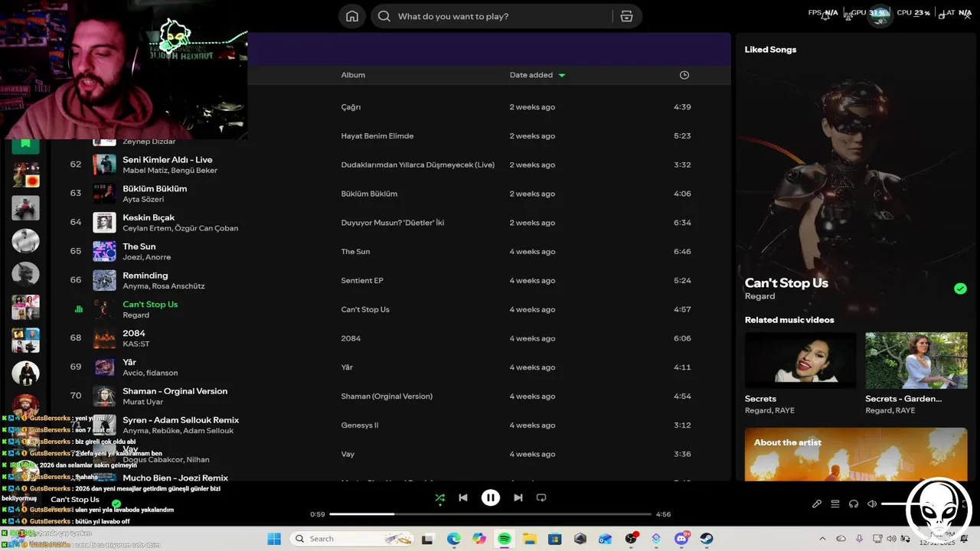The image size is (980, 551).
Task: Open artist Ayta Sözeri
Action: pyautogui.click(x=143, y=199)
